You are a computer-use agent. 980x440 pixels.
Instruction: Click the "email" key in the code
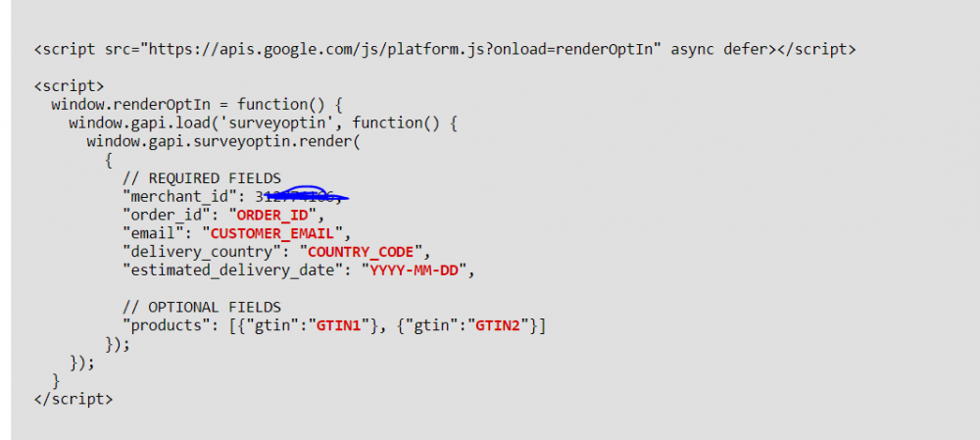(155, 234)
